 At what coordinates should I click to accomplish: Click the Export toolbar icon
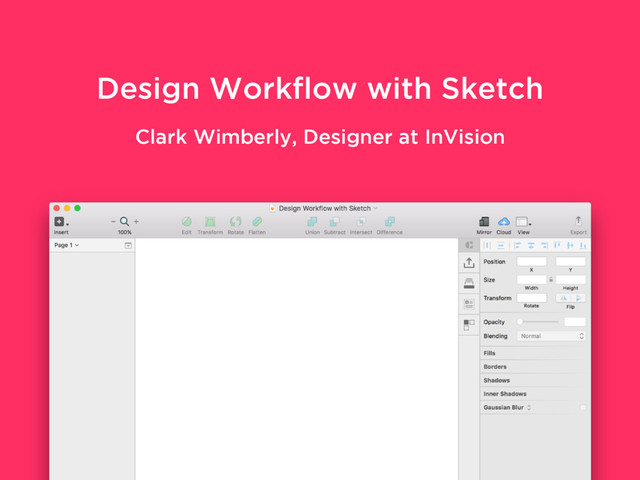point(578,221)
